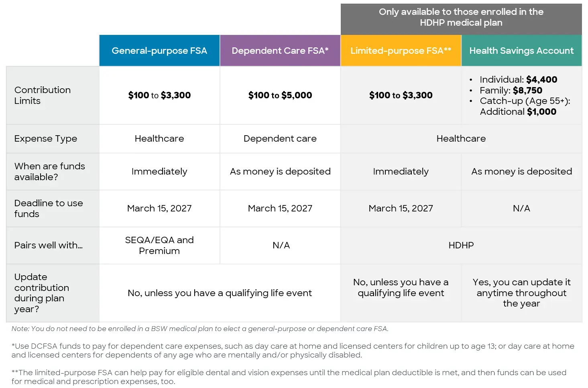Click the General-purpose FSA column header
The width and height of the screenshot is (588, 388).
pos(159,51)
